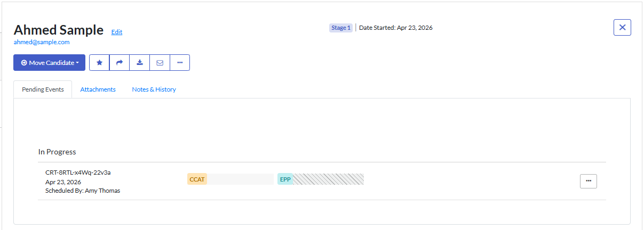
Task: Click the test ID CRT-8RTL-x4Wq-22v3a
Action: (x=78, y=172)
